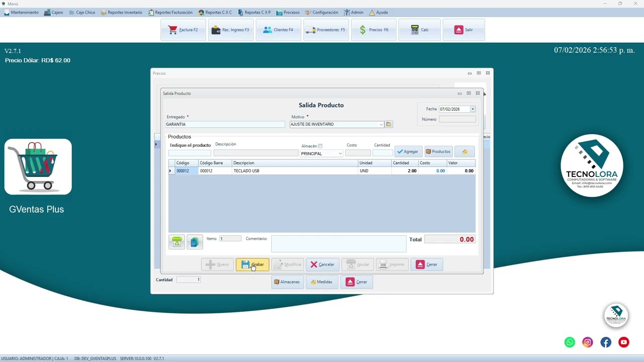Click the row selector arrow for 000012
Viewport: 644px width, 362px height.
pyautogui.click(x=172, y=171)
